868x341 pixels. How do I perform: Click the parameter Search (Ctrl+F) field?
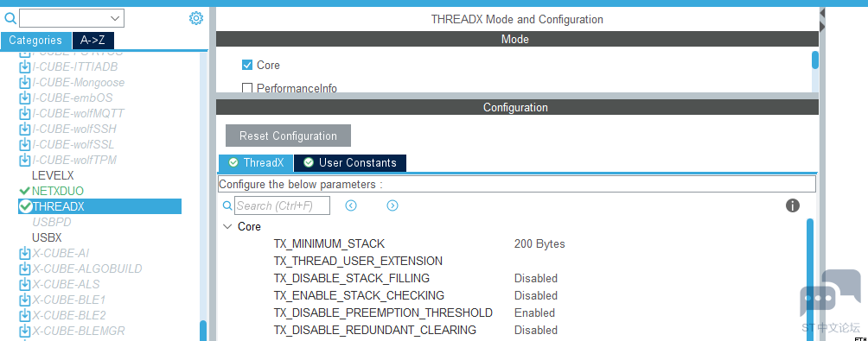283,205
